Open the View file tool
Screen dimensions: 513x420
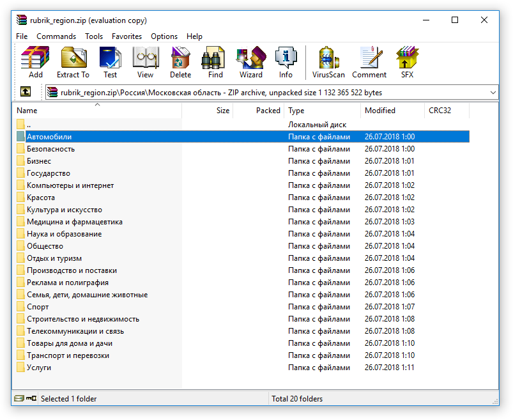click(x=145, y=63)
